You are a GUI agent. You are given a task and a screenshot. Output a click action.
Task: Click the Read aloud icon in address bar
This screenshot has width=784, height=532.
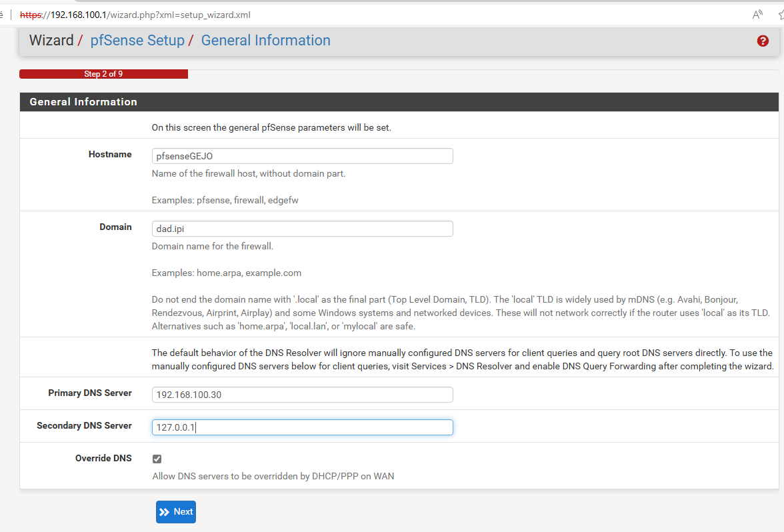(x=757, y=15)
